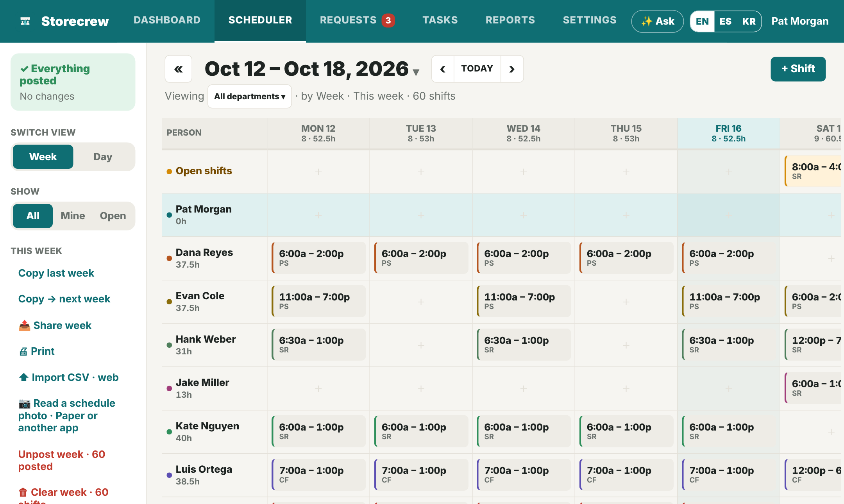
Task: Open Luis Ortega Wednesday 7:00a–1:00p shift
Action: point(524,475)
